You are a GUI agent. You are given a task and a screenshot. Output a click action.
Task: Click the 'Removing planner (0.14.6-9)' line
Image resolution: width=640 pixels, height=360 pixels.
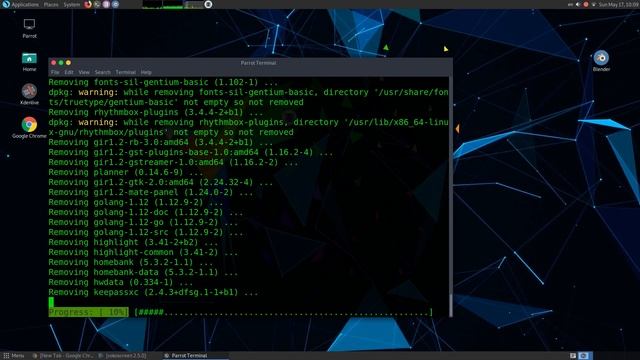126,172
